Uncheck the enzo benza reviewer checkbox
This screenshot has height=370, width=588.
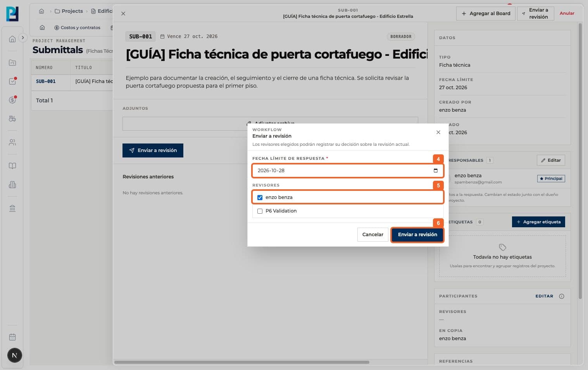click(260, 197)
